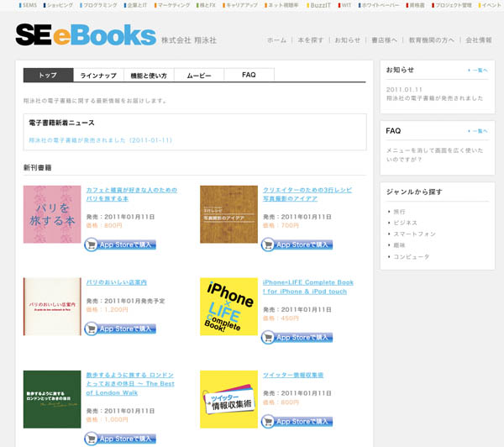Open the iPhone×LIFE Complete Book cover image
Screen dimensions: 504x447
(228, 307)
